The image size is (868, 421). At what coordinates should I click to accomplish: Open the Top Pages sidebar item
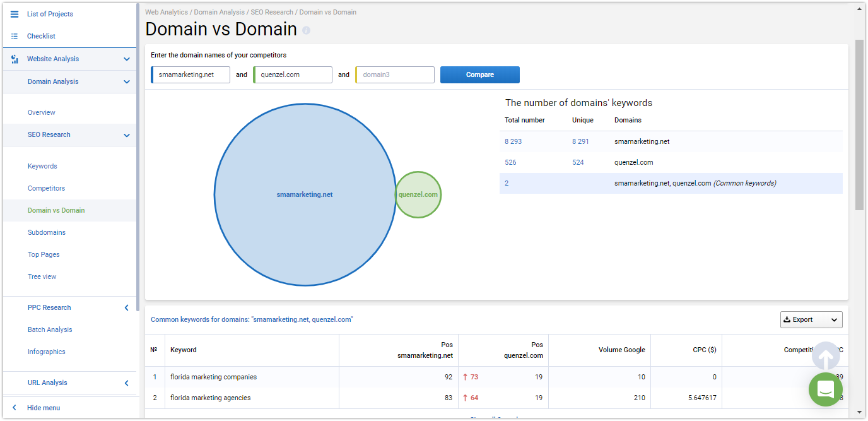click(x=44, y=254)
